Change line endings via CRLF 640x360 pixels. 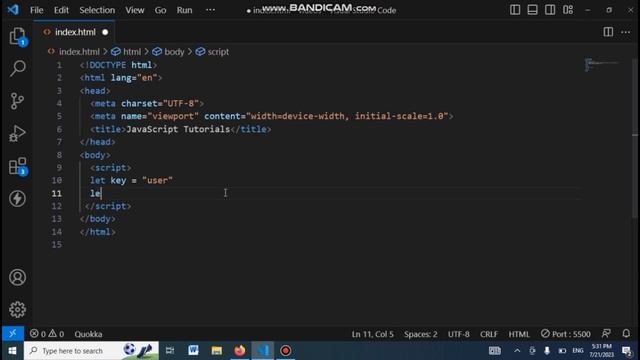pyautogui.click(x=489, y=334)
